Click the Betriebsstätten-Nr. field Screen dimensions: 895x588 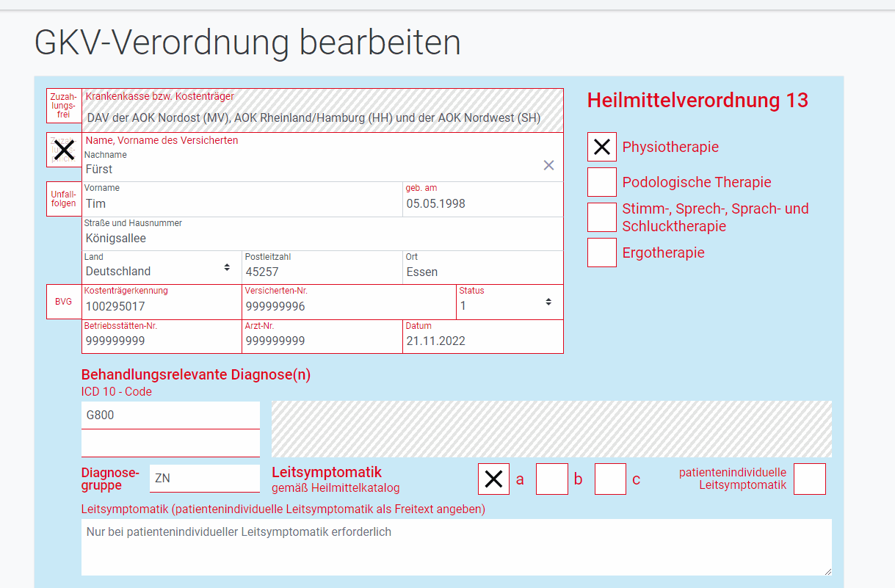pos(162,336)
